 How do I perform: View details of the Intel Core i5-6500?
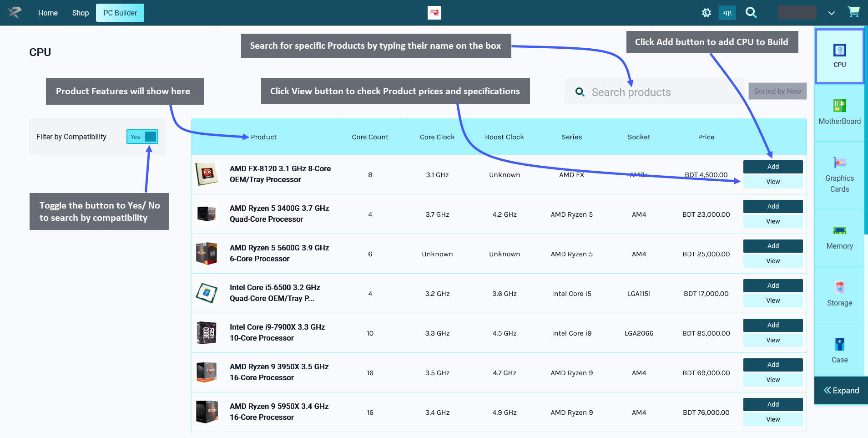tap(773, 300)
